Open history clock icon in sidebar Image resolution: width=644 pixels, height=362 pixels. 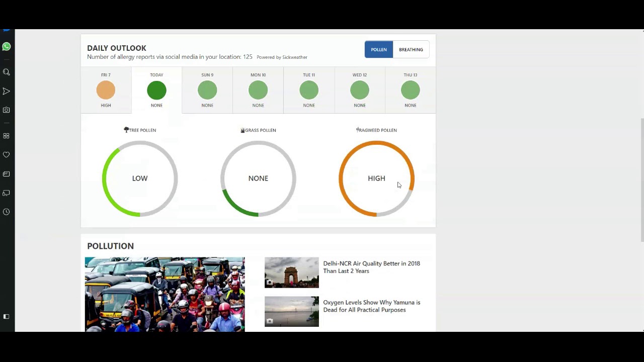click(7, 212)
